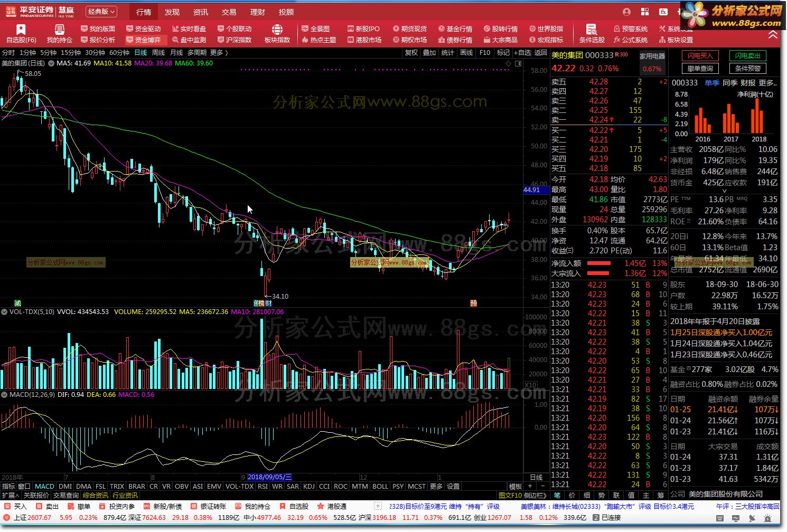Image resolution: width=787 pixels, height=532 pixels.
Task: Open the 板块指数 globe icon
Action: click(277, 34)
